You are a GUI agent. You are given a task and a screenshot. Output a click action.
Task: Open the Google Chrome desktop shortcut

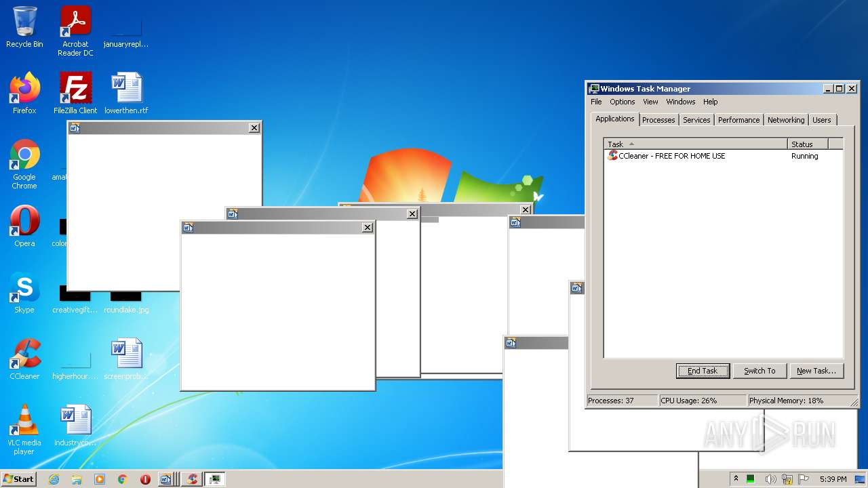pos(24,164)
